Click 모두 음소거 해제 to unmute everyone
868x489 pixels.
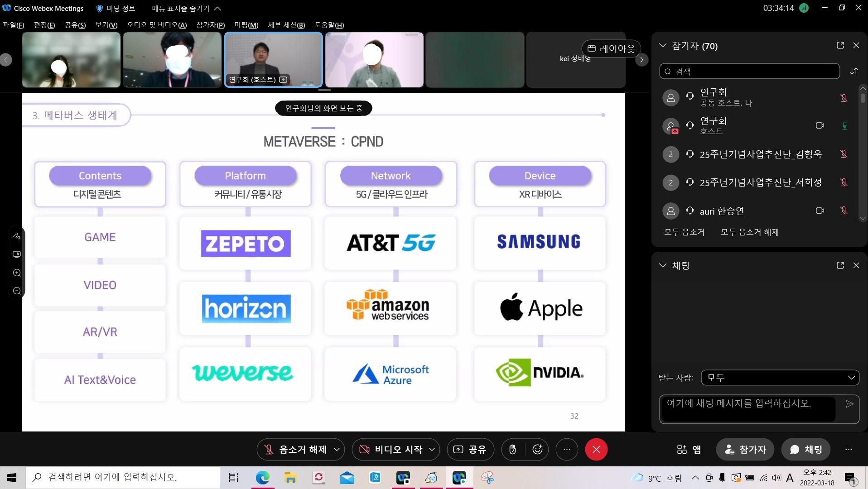point(750,232)
